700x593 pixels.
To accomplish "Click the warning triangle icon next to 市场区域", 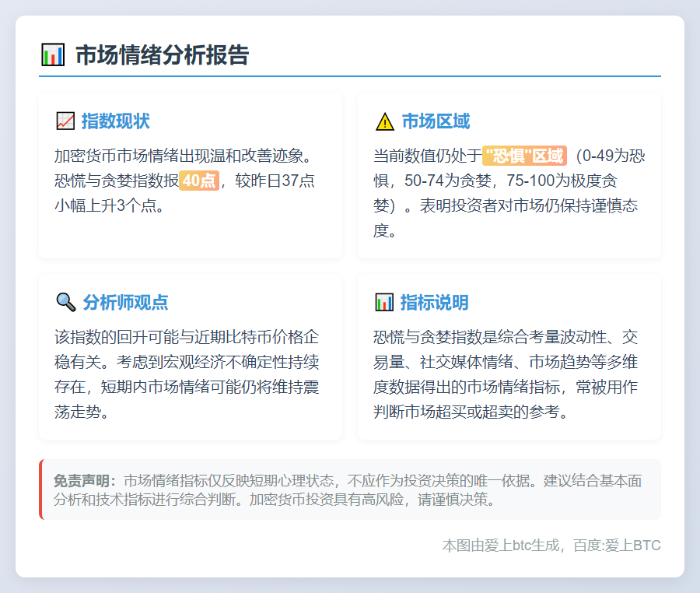I will pos(384,121).
